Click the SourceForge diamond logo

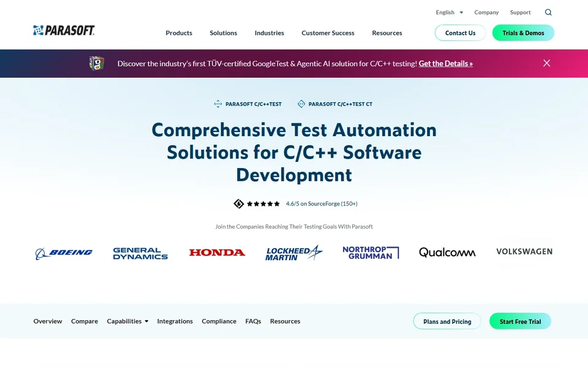(x=238, y=204)
